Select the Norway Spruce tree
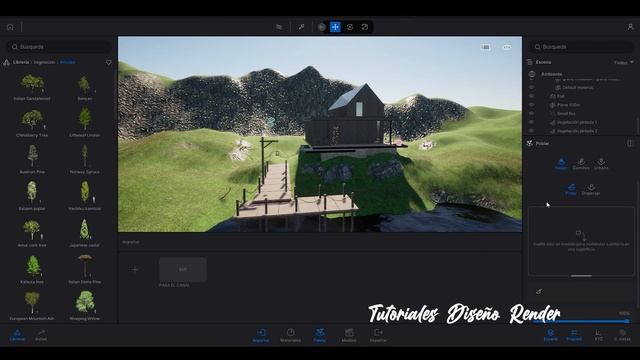640x360 pixels. click(84, 160)
